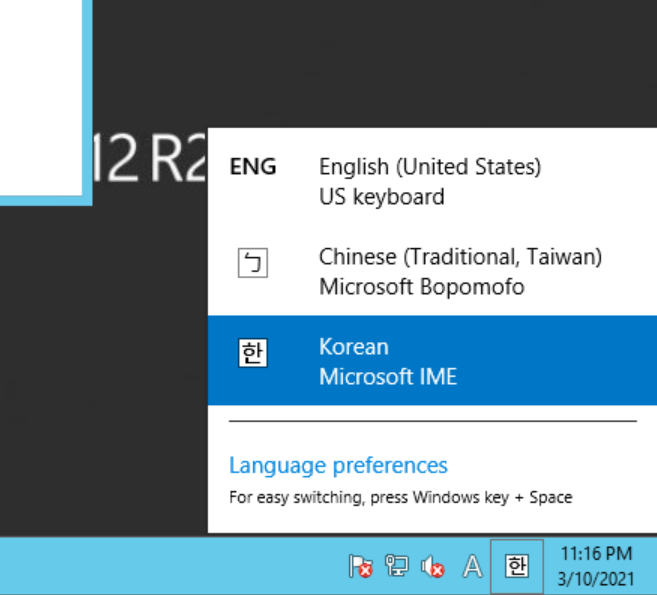Click the 'US keyboard' text
The width and height of the screenshot is (657, 595).
click(x=382, y=197)
